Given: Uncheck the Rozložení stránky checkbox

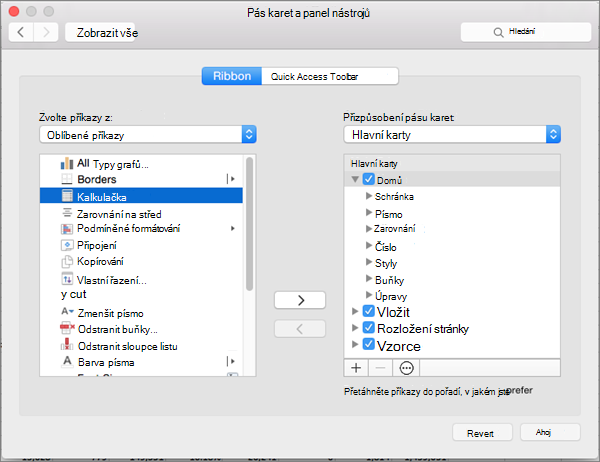Looking at the screenshot, I should (x=368, y=327).
